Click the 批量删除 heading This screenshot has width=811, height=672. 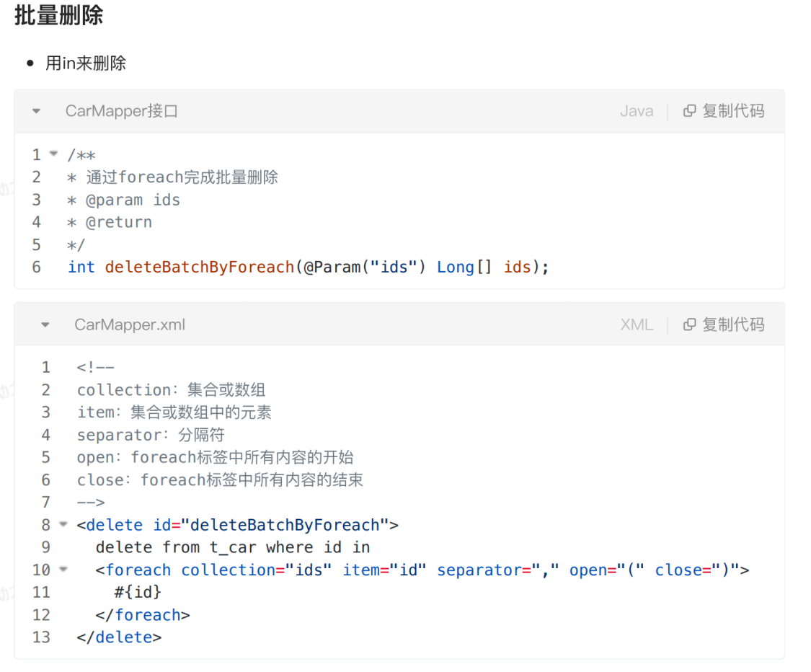click(58, 15)
